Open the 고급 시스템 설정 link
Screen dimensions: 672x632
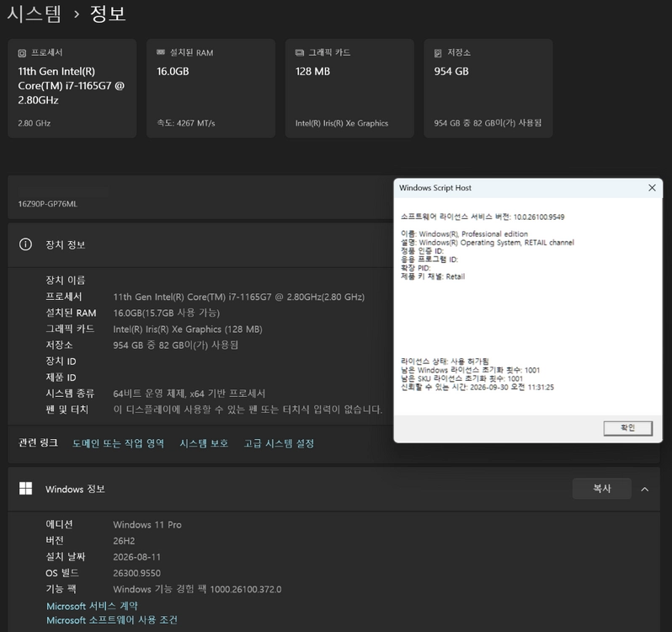click(279, 443)
